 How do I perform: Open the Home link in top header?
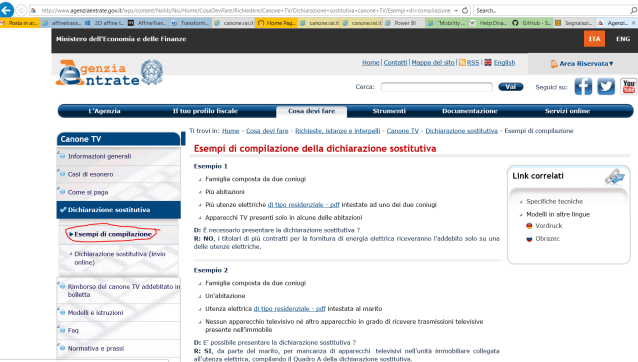tap(371, 63)
